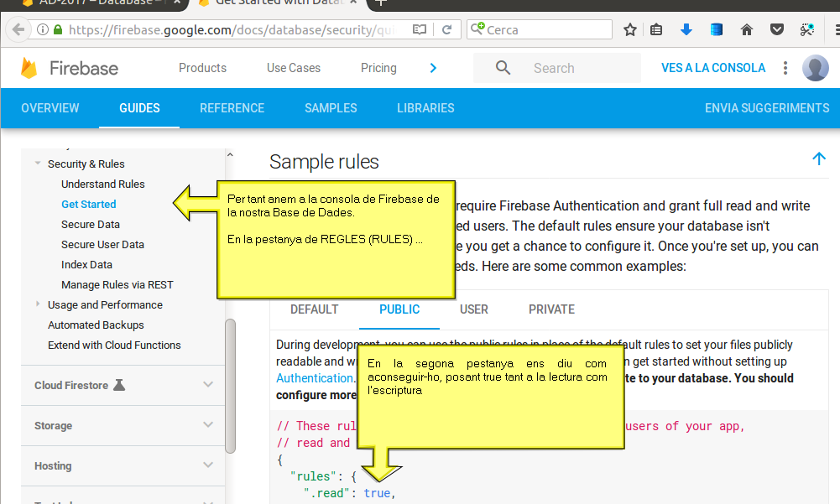This screenshot has width=840, height=504.
Task: Open site information icon in address bar
Action: (43, 29)
